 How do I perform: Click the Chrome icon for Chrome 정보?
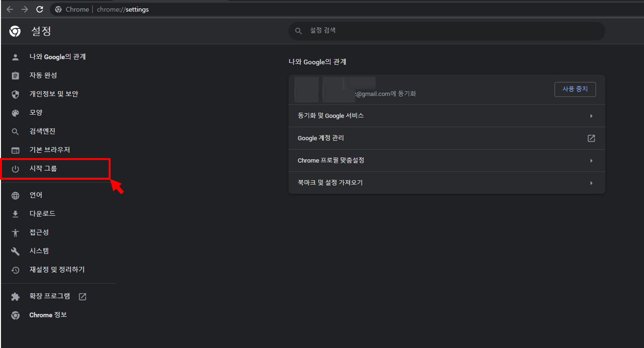[x=15, y=315]
